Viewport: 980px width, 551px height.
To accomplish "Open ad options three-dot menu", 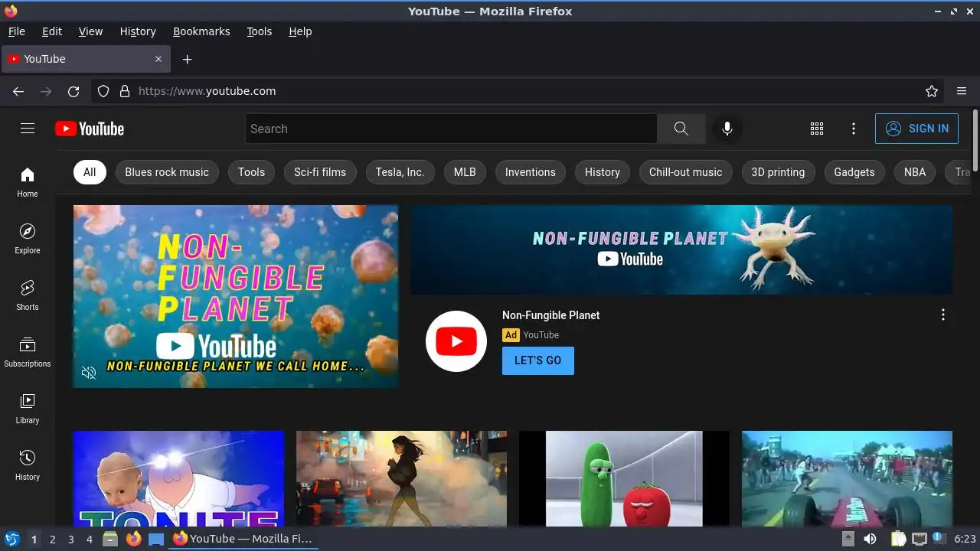I will [943, 315].
